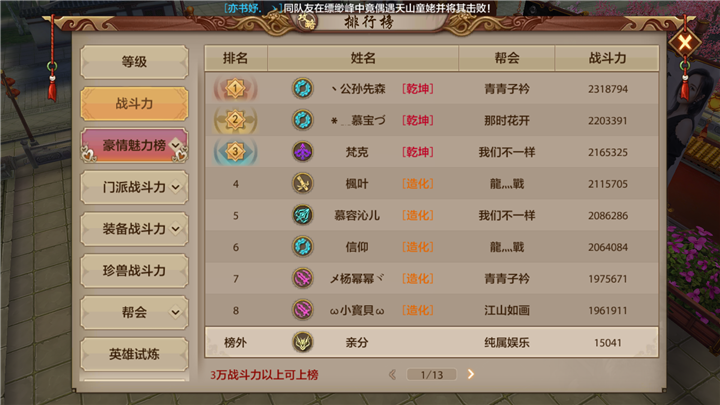Click 亲分's faction icon in bottom row
The width and height of the screenshot is (720, 405).
coord(303,342)
